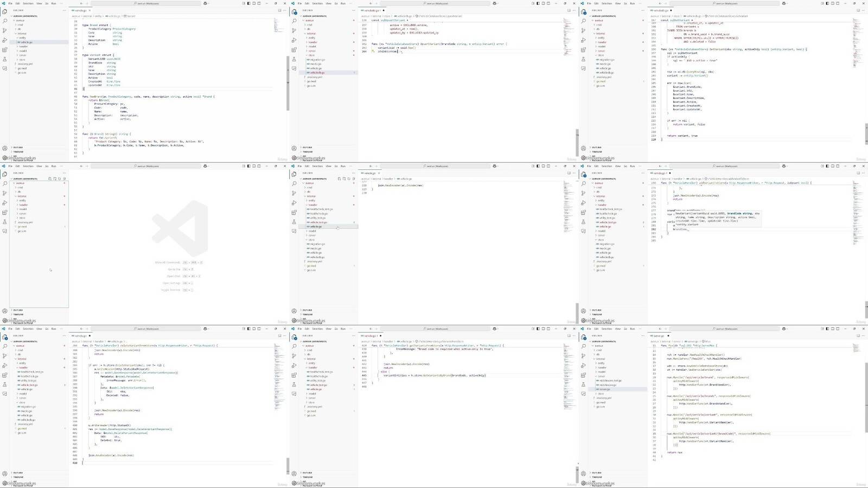The height and width of the screenshot is (488, 868).
Task: Refresh the explorer in the empty-editor window
Action: click(x=60, y=179)
